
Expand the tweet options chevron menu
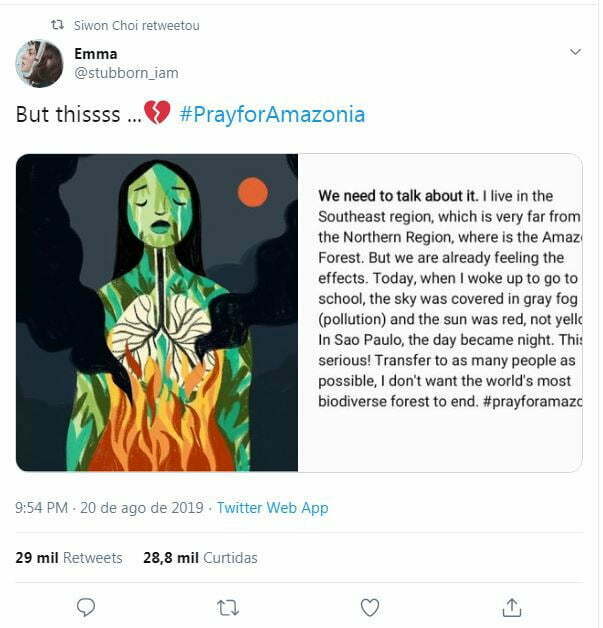pyautogui.click(x=575, y=51)
